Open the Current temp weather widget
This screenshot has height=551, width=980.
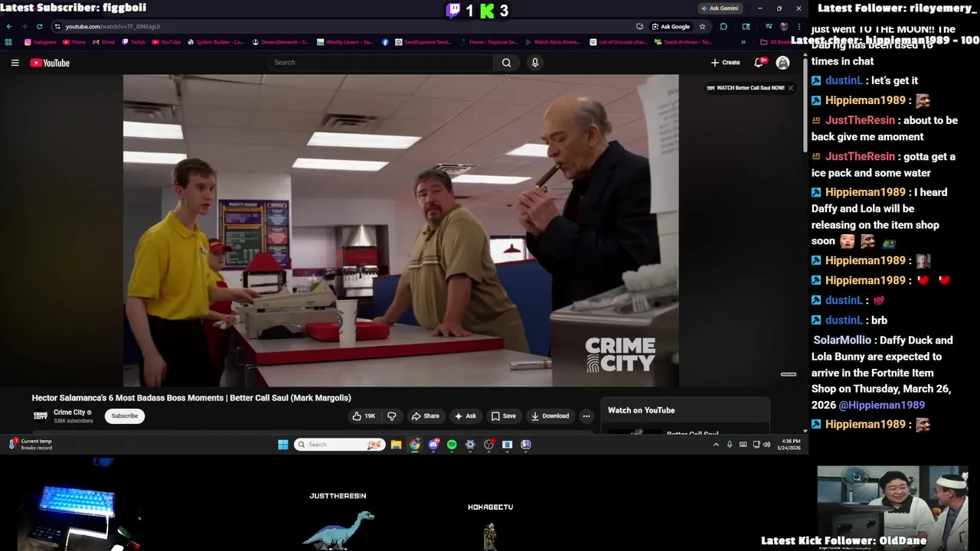[30, 445]
